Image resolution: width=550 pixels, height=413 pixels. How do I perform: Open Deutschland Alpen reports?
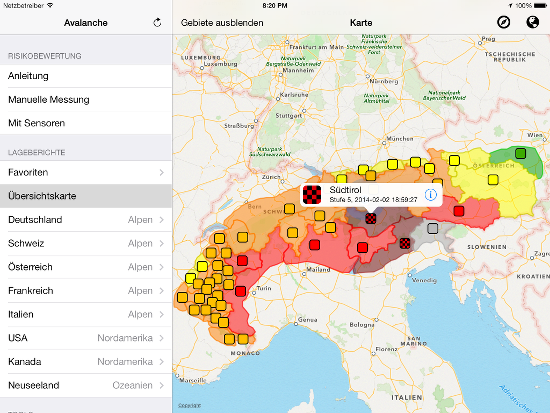click(x=86, y=220)
